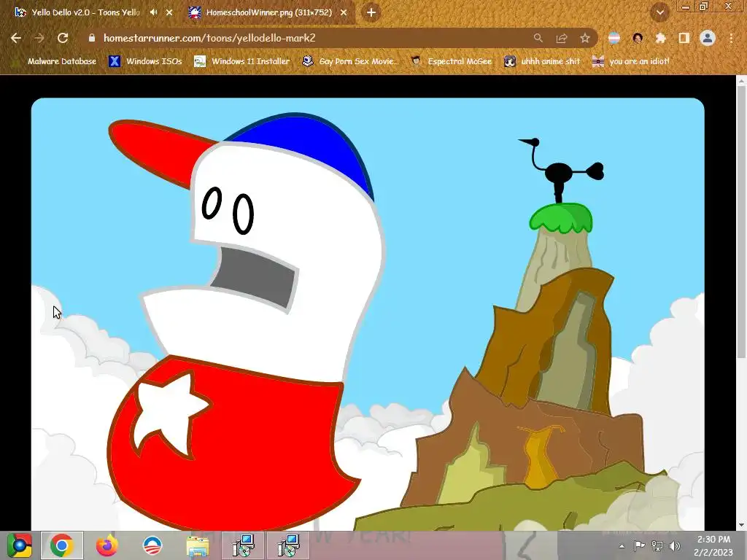Open the 'you are an idiot!' bookmark
This screenshot has width=747, height=560.
click(x=631, y=61)
